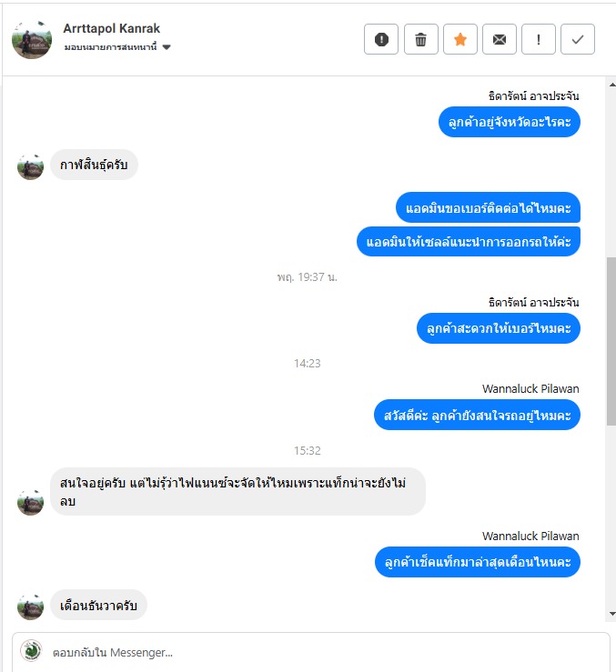The height and width of the screenshot is (672, 616).
Task: Click the Arrttapol Kanrak name link
Action: [x=112, y=28]
